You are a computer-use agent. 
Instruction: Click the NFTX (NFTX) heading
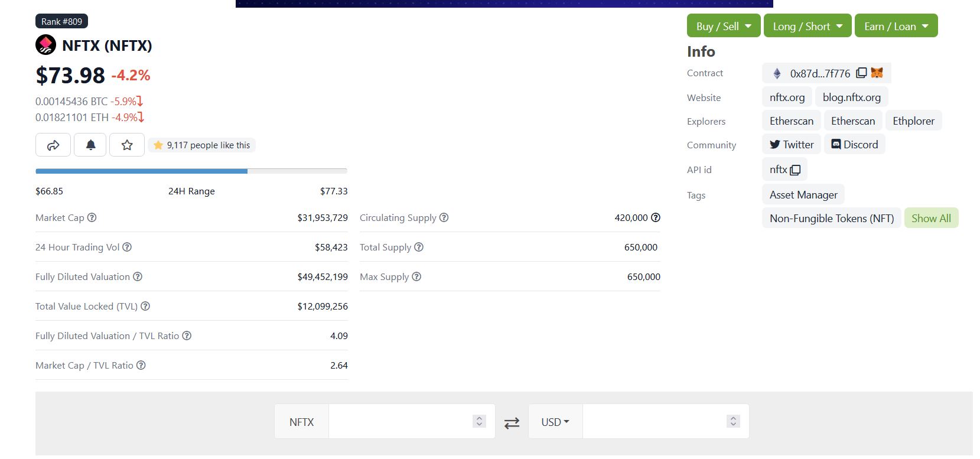[107, 45]
